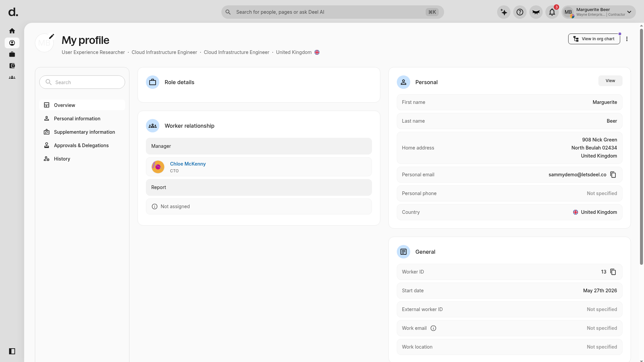644x362 pixels.
Task: Click View button in Personal card
Action: pyautogui.click(x=610, y=81)
